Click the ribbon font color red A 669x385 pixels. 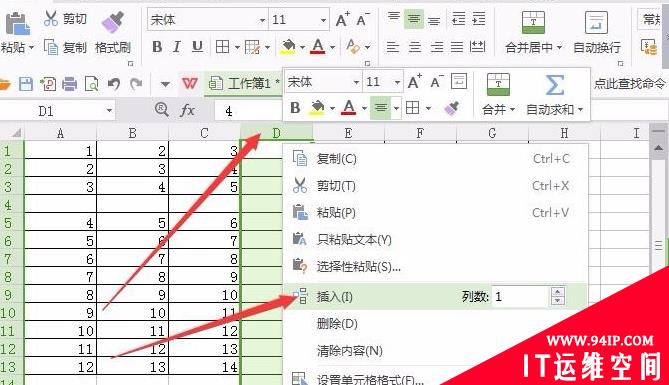click(x=318, y=46)
